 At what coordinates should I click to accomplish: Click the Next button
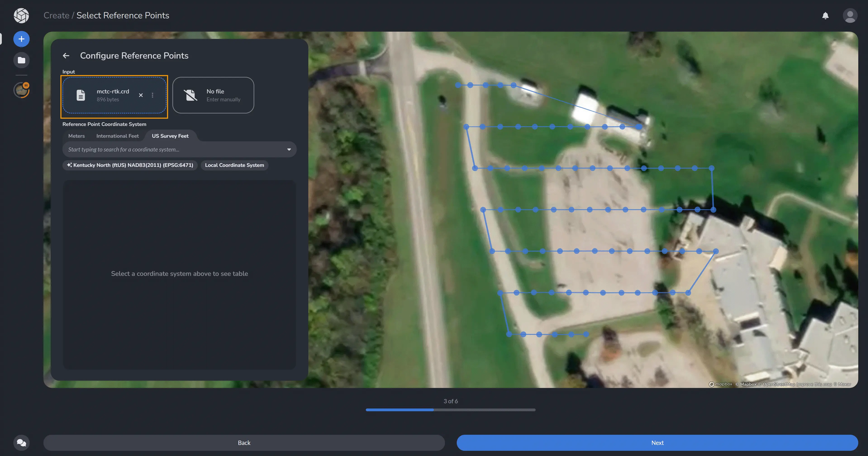click(x=657, y=442)
